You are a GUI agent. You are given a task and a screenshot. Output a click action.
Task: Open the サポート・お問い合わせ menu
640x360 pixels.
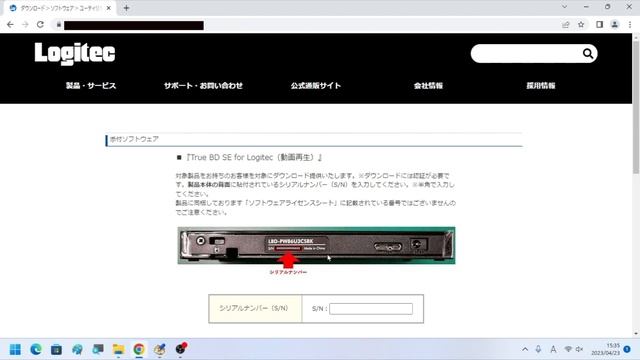click(x=203, y=86)
